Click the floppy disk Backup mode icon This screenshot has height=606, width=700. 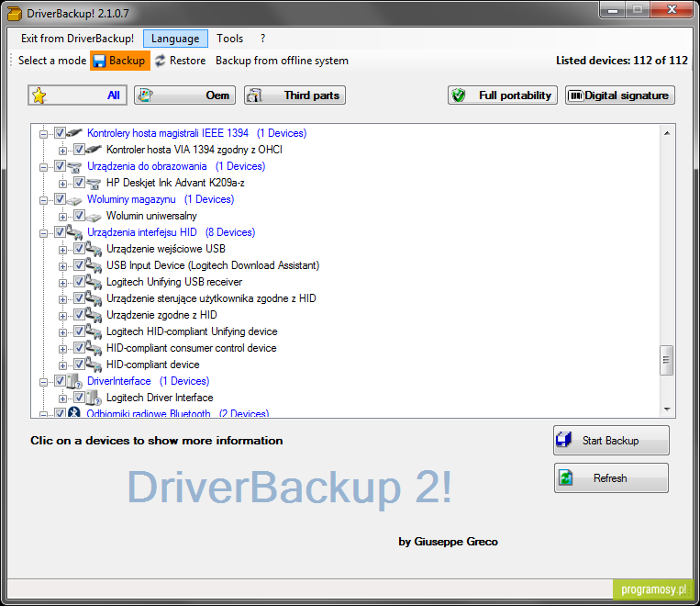(99, 61)
